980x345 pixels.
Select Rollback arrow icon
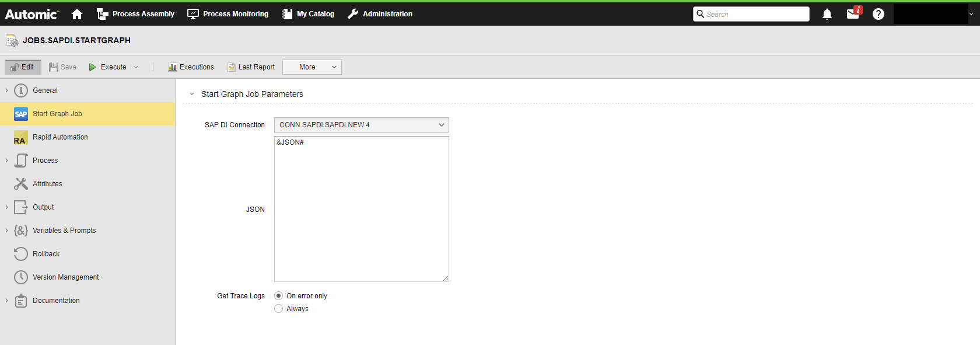pos(21,254)
